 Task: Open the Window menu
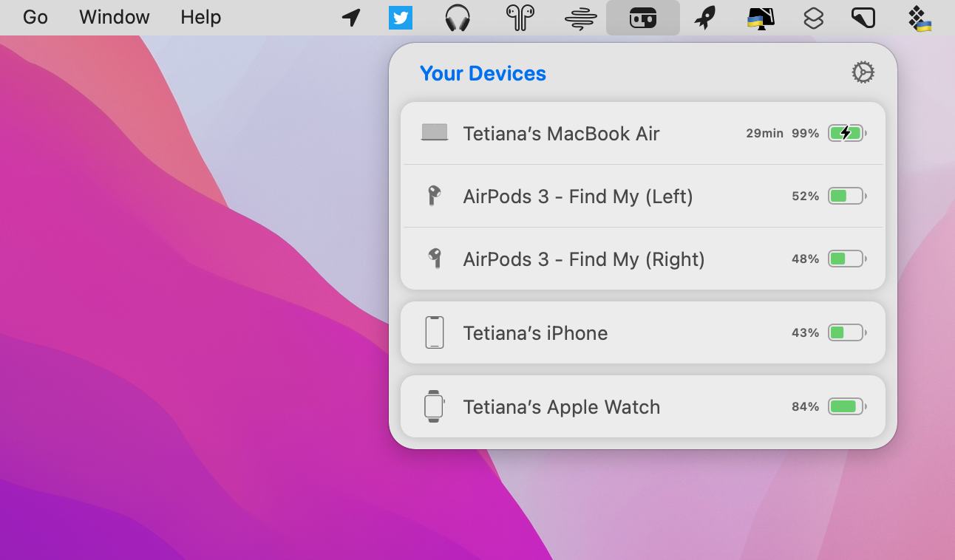point(114,17)
